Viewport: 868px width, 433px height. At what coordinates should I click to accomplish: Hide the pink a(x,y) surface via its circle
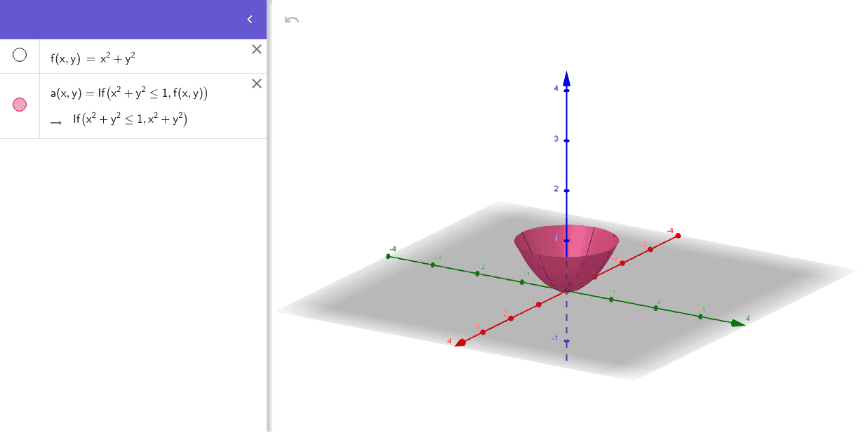(21, 103)
